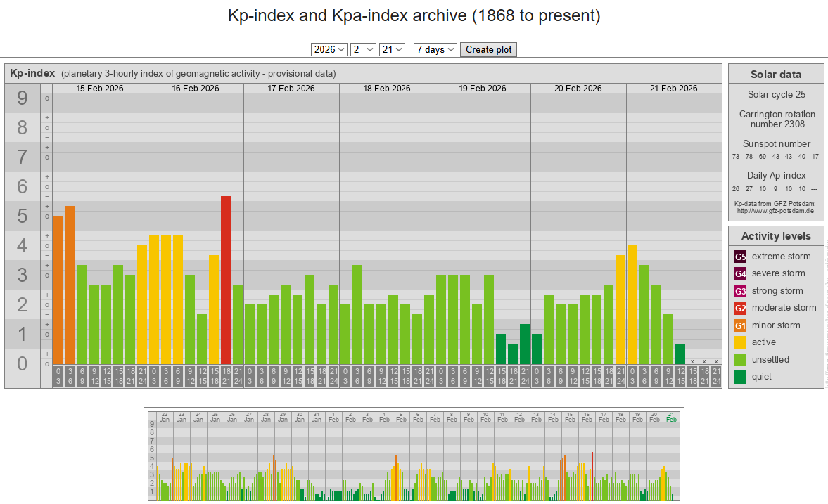Click the red G2 bar on 16 Feb
The width and height of the screenshot is (828, 504).
[226, 280]
